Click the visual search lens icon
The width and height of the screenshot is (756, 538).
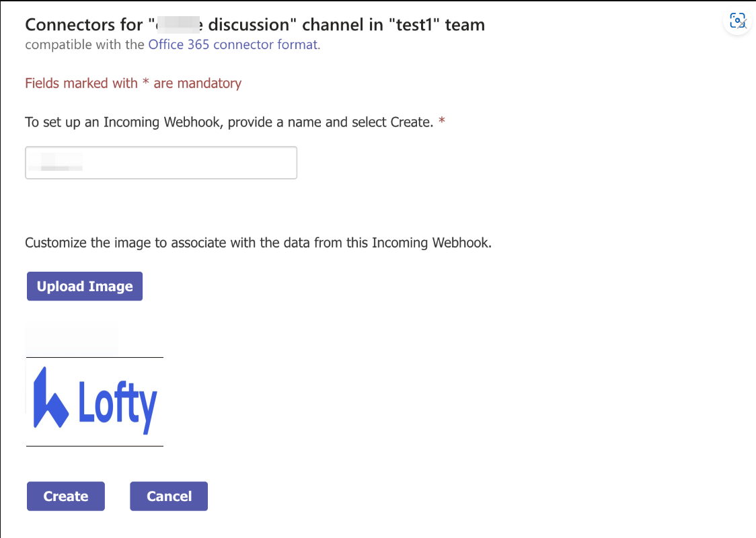(738, 22)
